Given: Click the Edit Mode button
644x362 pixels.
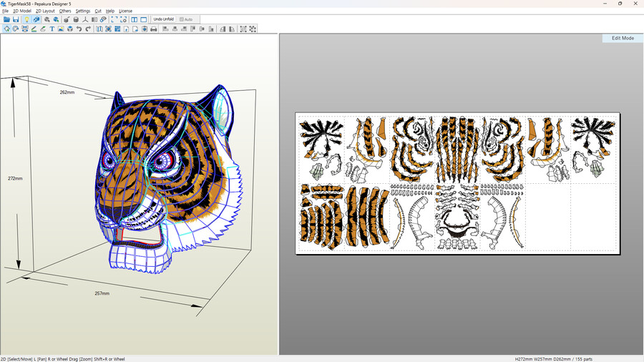Looking at the screenshot, I should (622, 38).
